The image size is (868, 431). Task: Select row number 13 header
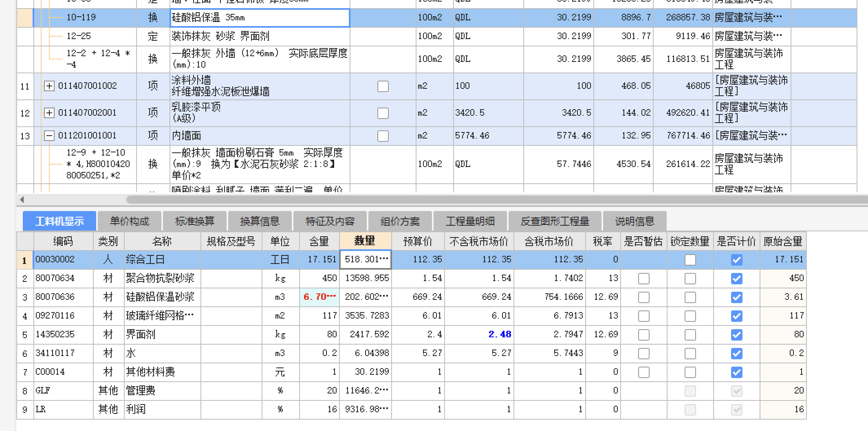[25, 136]
